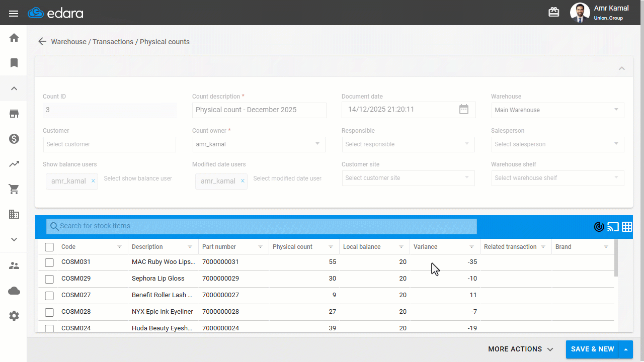This screenshot has height=362, width=644.
Task: Check the COSM028 row checkbox
Action: click(49, 312)
